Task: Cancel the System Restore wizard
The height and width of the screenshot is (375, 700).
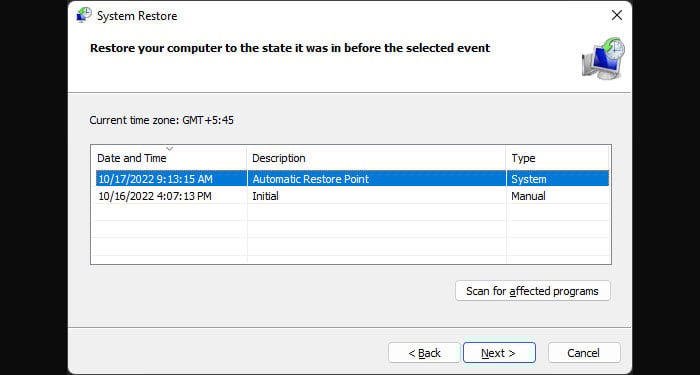Action: point(584,353)
